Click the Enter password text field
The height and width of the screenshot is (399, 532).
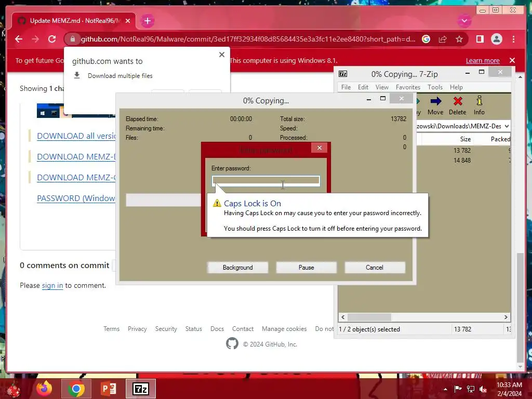[265, 181]
